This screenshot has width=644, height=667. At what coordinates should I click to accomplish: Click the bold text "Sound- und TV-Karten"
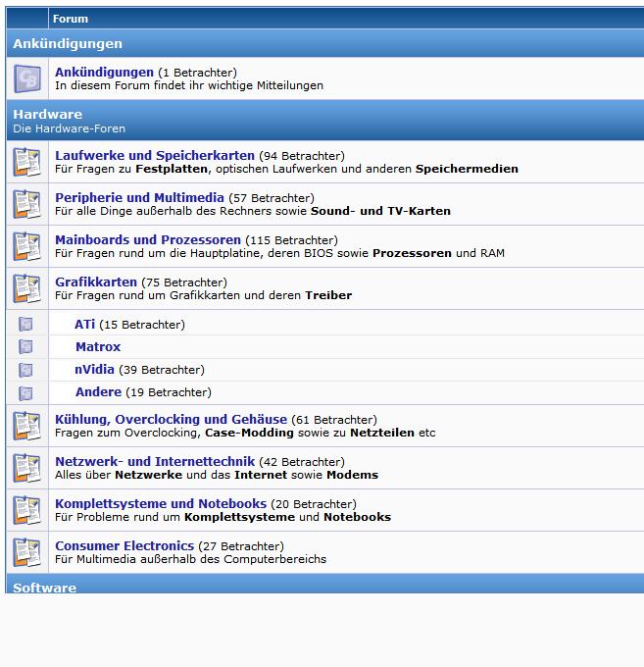coord(380,211)
